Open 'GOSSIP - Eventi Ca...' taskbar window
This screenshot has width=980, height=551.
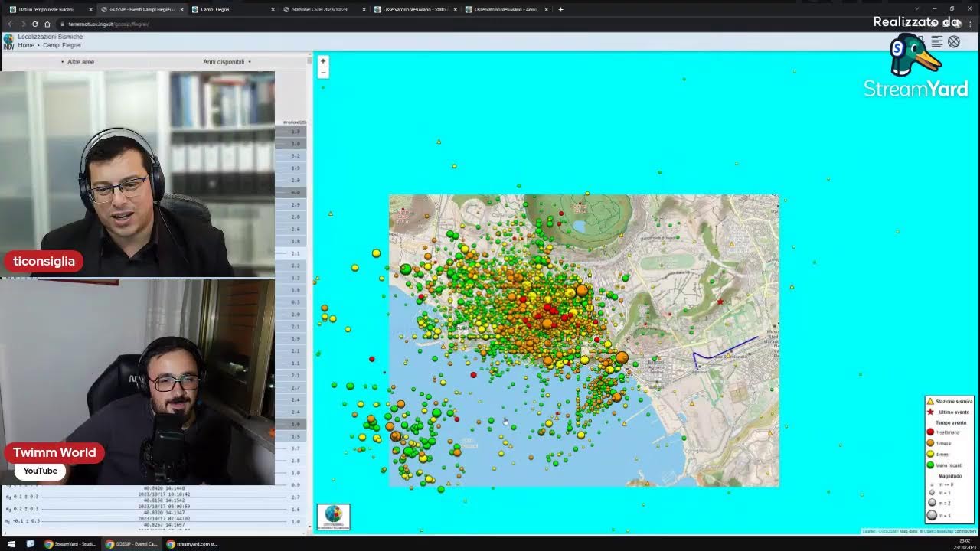pos(131,544)
